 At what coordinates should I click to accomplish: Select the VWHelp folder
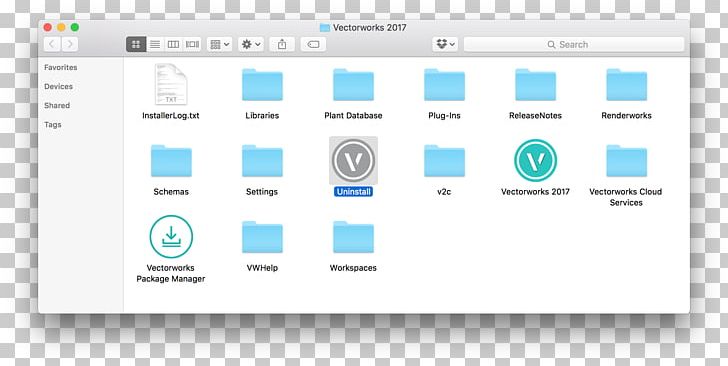tap(262, 237)
